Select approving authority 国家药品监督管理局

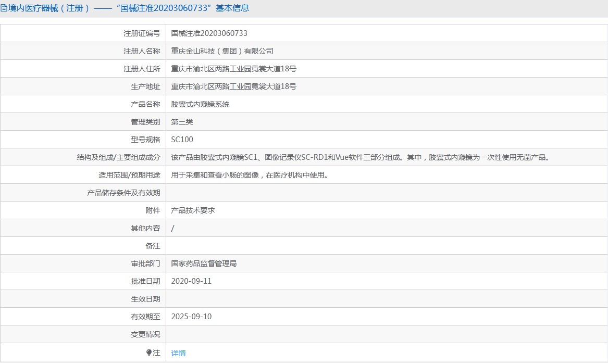(204, 263)
